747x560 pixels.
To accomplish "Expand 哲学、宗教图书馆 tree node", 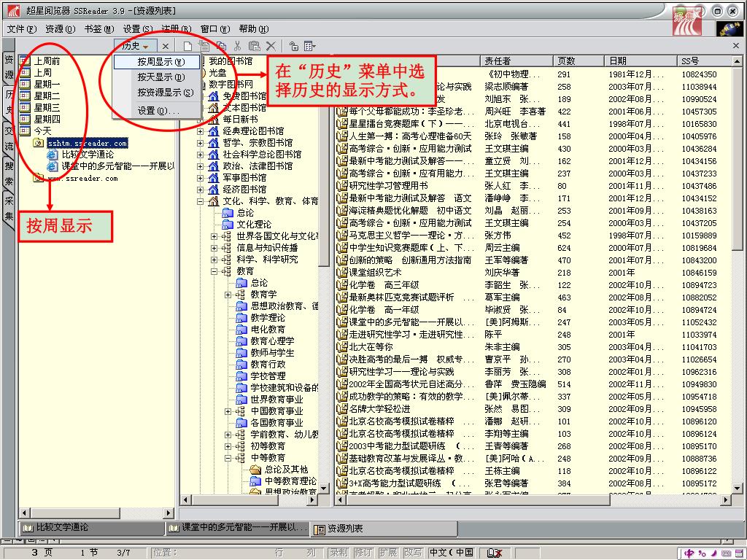I will pyautogui.click(x=201, y=143).
